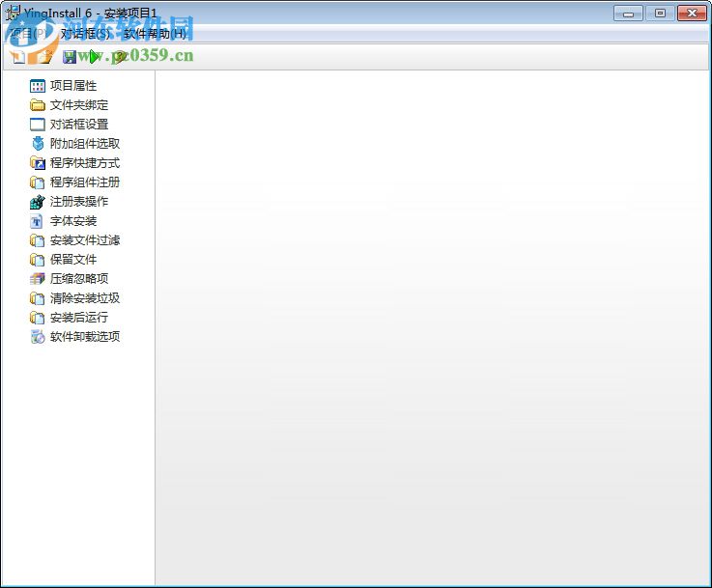Click the YingInstall title bar app icon
The image size is (712, 588).
pyautogui.click(x=13, y=13)
